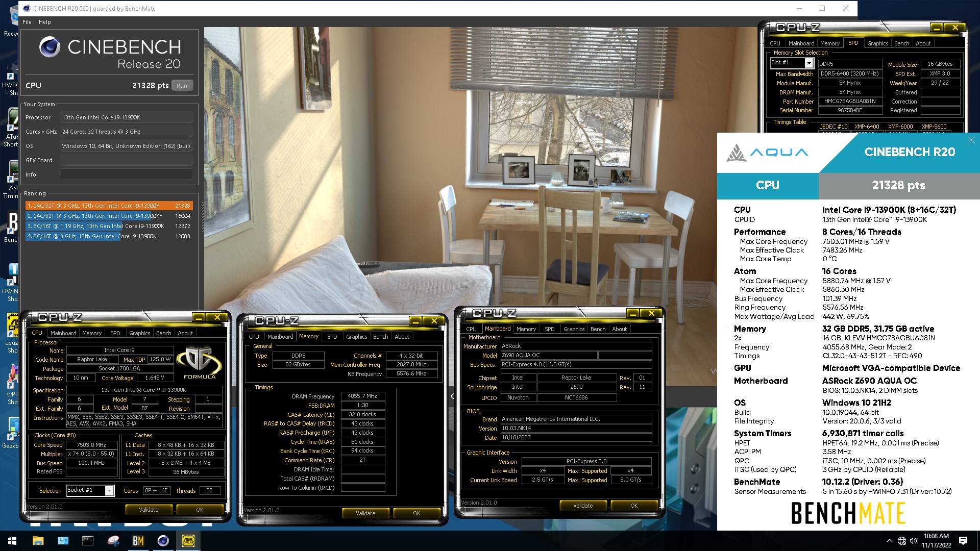Click OK in the CPU-Z Memory window
980x551 pixels.
point(416,513)
